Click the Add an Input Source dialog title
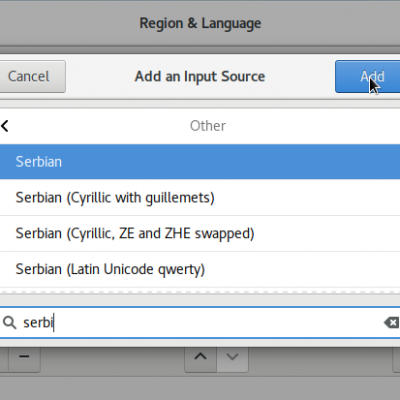Viewport: 400px width, 400px height. click(200, 76)
